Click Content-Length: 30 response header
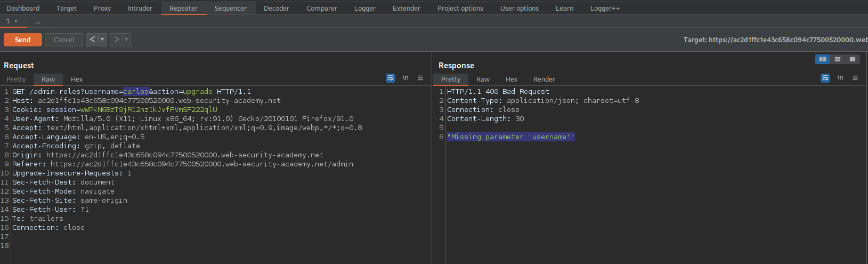The width and height of the screenshot is (868, 264). [485, 118]
